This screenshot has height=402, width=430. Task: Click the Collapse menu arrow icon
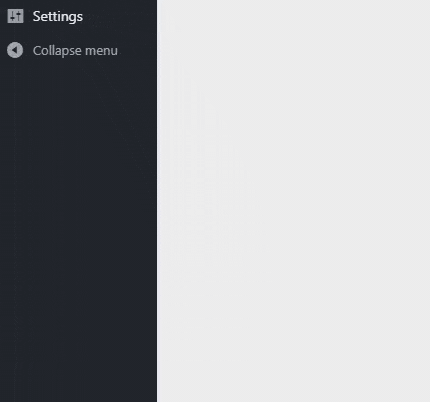[15, 50]
